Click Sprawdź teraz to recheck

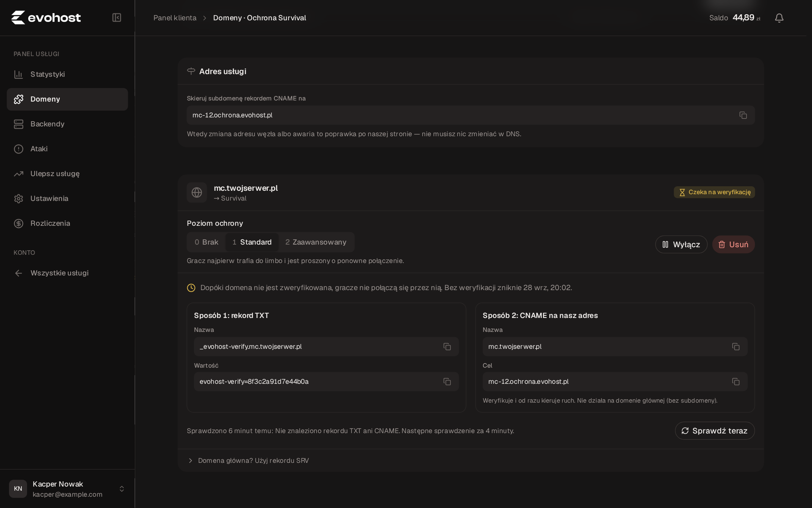pos(715,430)
